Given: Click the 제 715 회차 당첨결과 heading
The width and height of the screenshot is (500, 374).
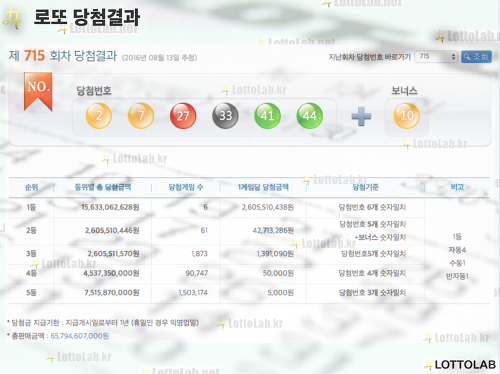Looking at the screenshot, I should pyautogui.click(x=63, y=55).
